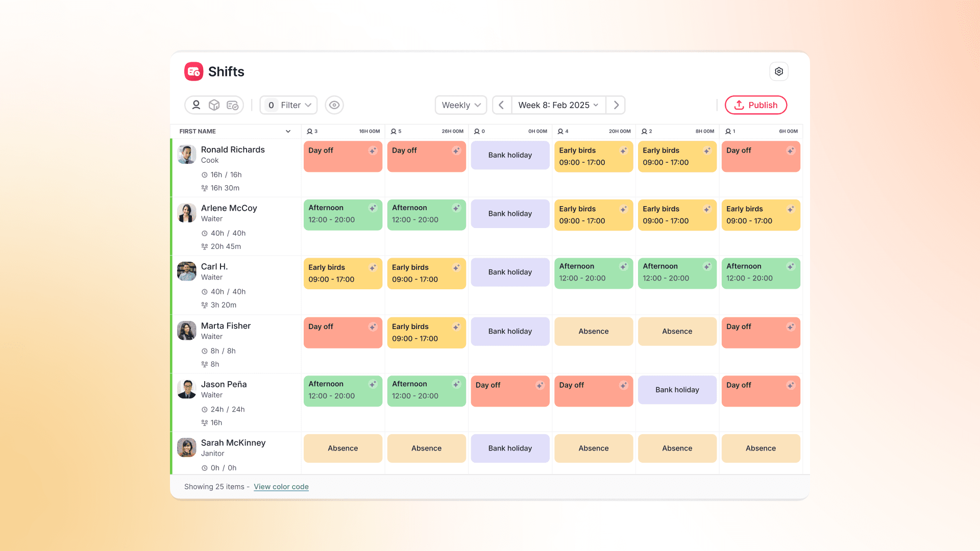Open Jason Peña's Day off shift
The image size is (980, 551).
coord(509,391)
